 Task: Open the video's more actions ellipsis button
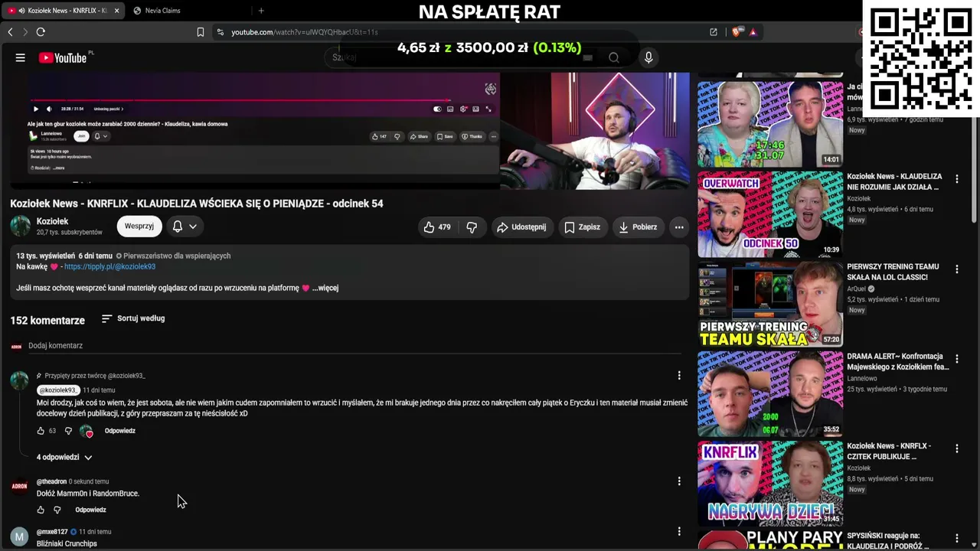click(679, 227)
